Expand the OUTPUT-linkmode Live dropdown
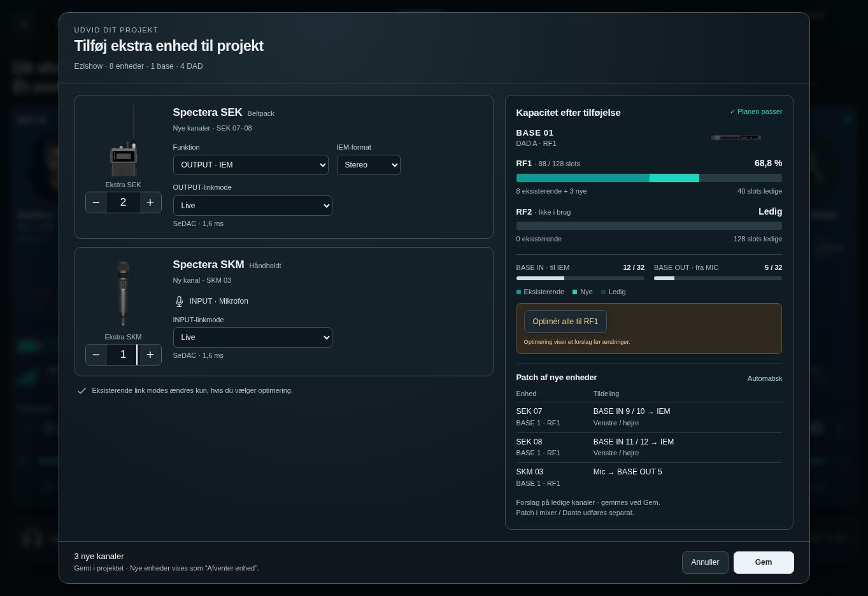868x596 pixels. 253,206
